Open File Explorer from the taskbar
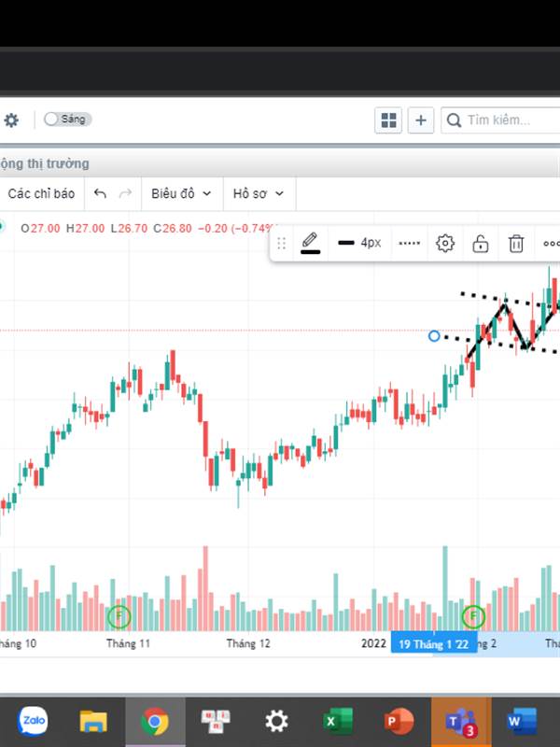560x747 pixels. [x=93, y=721]
